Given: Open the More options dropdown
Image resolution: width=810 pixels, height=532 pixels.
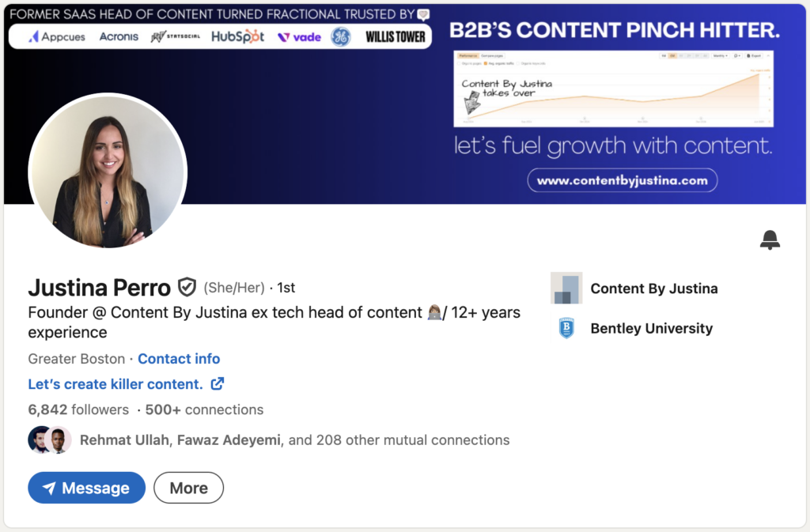Looking at the screenshot, I should point(188,488).
